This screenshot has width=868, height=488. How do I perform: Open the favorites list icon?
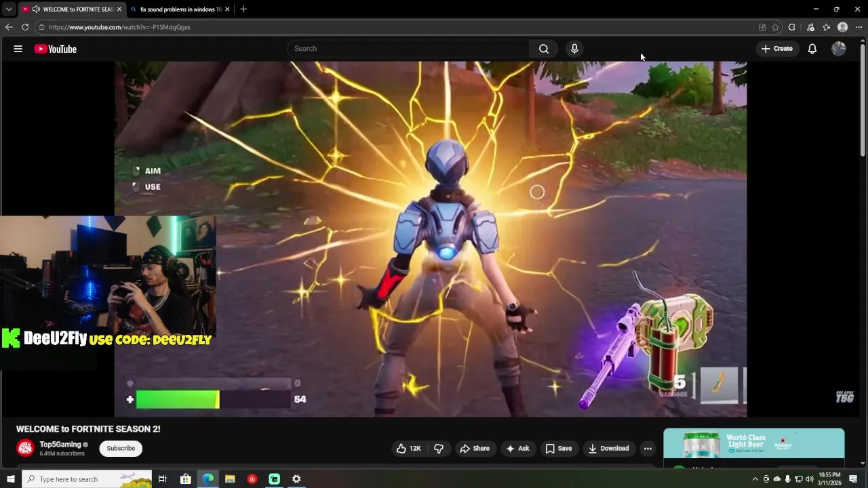click(x=826, y=27)
